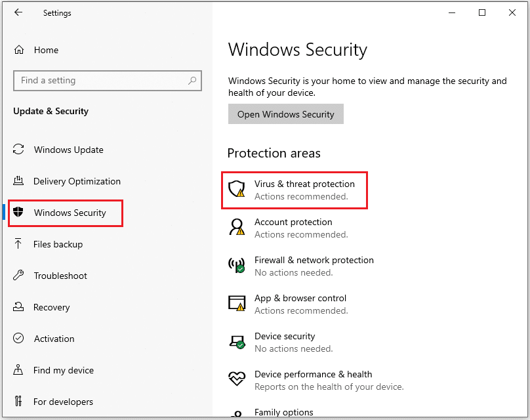Viewport: 530px width, 420px height.
Task: Click the Windows Update sidebar icon
Action: (x=19, y=150)
